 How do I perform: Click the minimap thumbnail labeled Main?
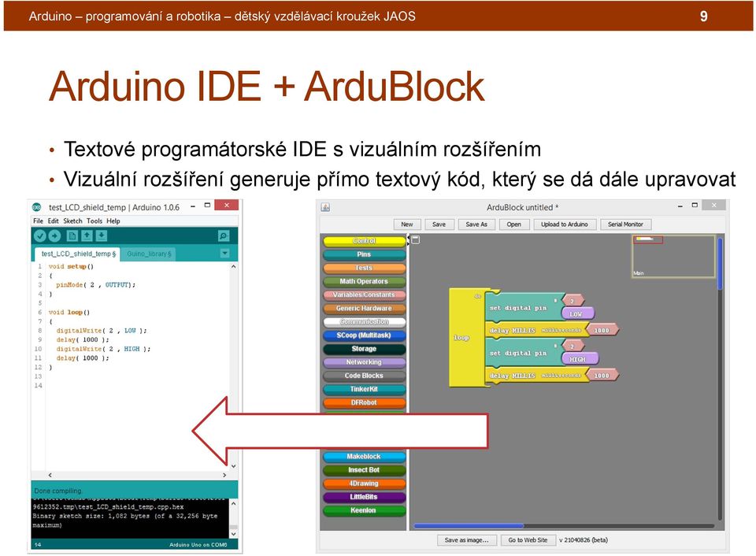673,257
